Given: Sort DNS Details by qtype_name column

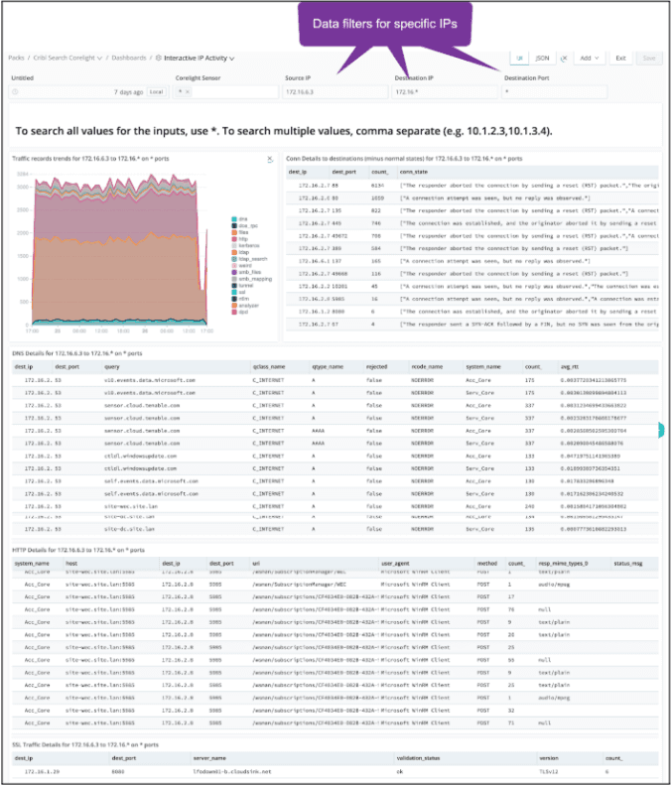Looking at the screenshot, I should pyautogui.click(x=328, y=367).
